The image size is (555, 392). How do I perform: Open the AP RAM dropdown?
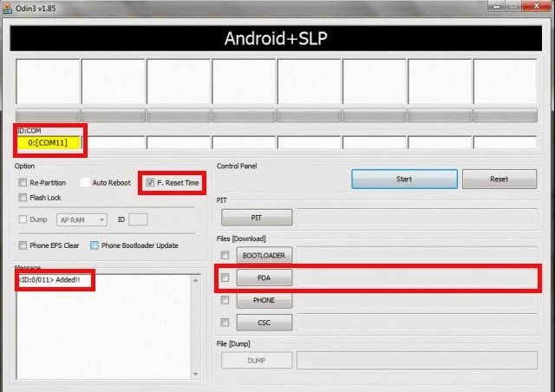(82, 220)
